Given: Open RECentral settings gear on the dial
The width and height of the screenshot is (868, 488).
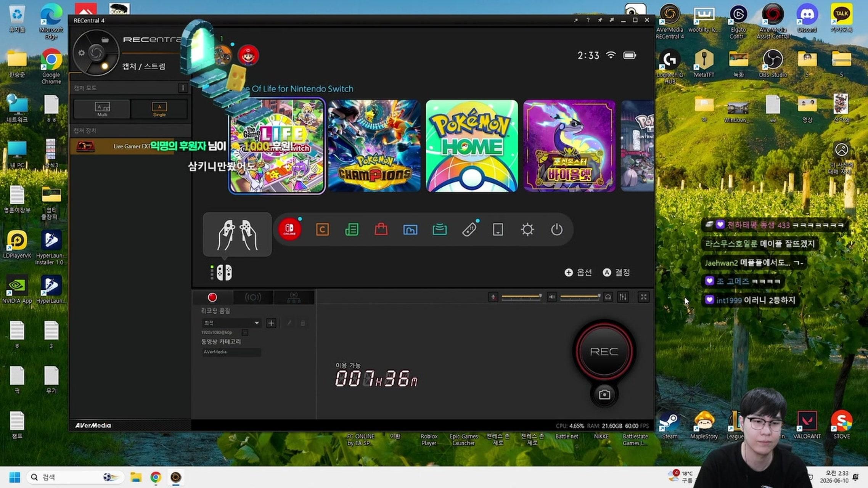Looking at the screenshot, I should 81,53.
